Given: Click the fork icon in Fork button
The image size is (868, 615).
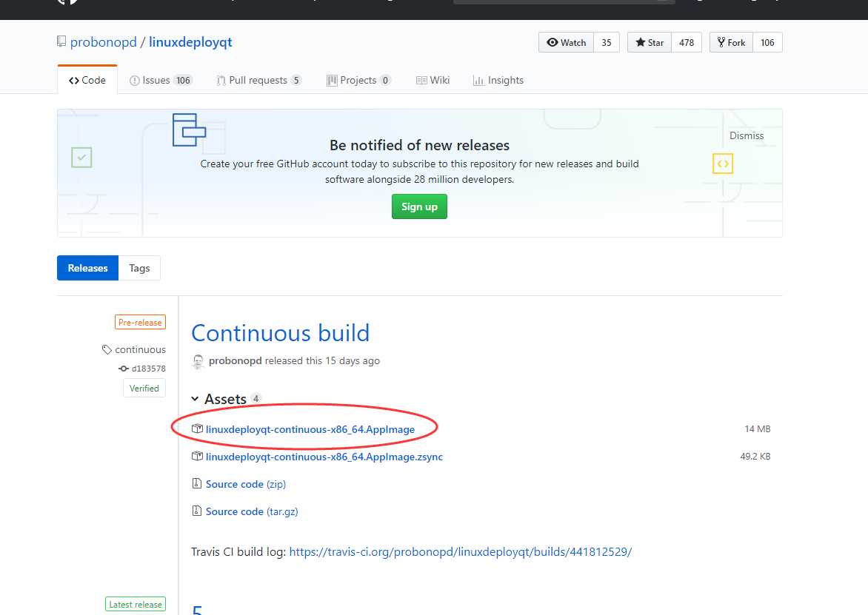Looking at the screenshot, I should [721, 42].
